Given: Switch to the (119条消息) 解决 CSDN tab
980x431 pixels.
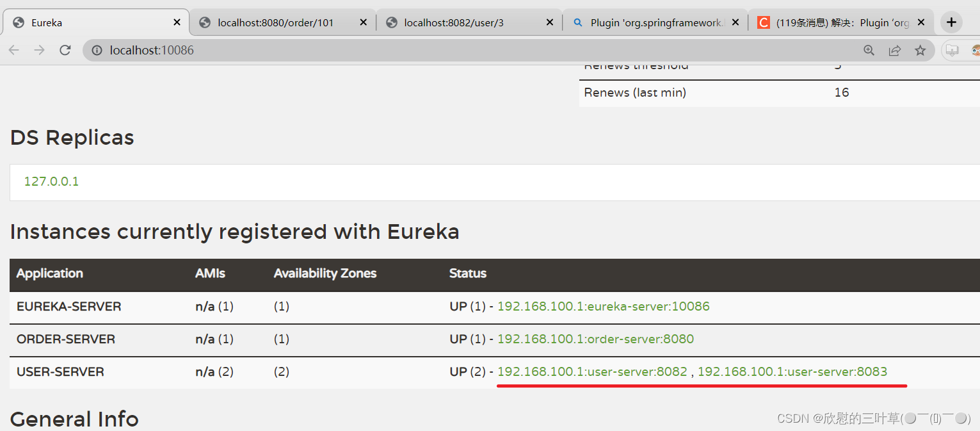Looking at the screenshot, I should [x=840, y=22].
